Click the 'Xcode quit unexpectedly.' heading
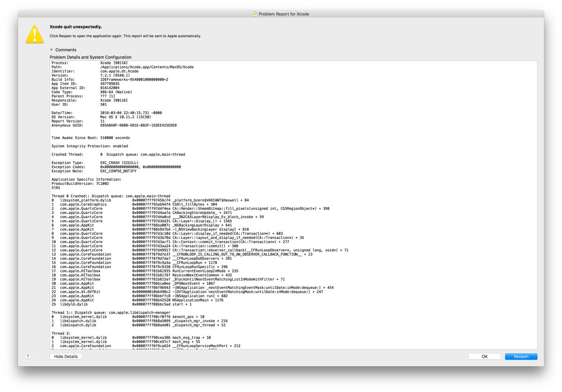The height and width of the screenshot is (392, 562). (x=76, y=27)
